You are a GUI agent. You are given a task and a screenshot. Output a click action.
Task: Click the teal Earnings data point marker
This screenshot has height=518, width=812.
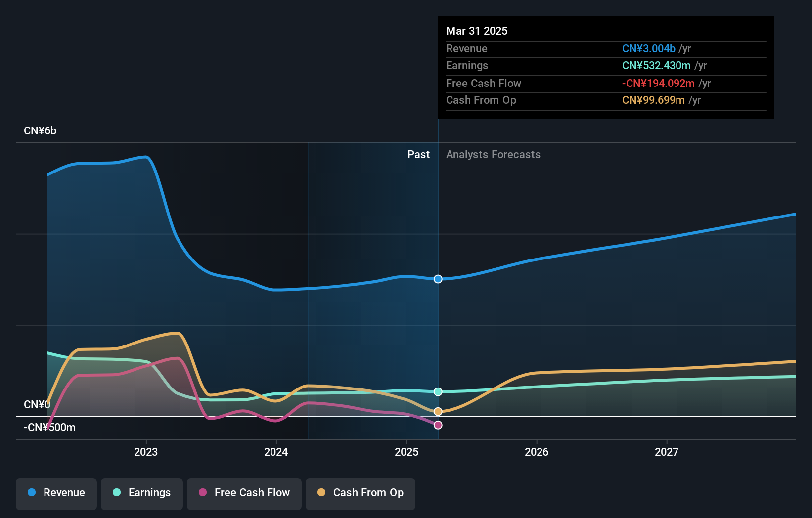[438, 392]
